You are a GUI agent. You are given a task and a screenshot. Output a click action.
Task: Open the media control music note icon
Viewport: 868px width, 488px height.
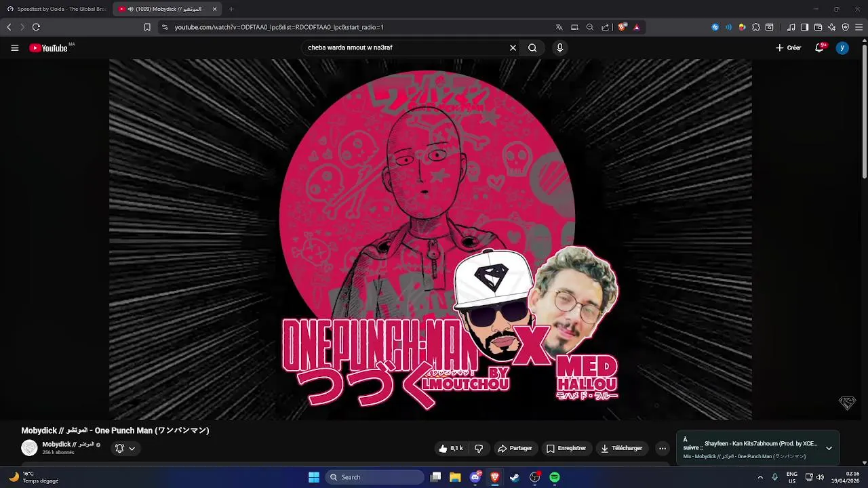pyautogui.click(x=791, y=27)
